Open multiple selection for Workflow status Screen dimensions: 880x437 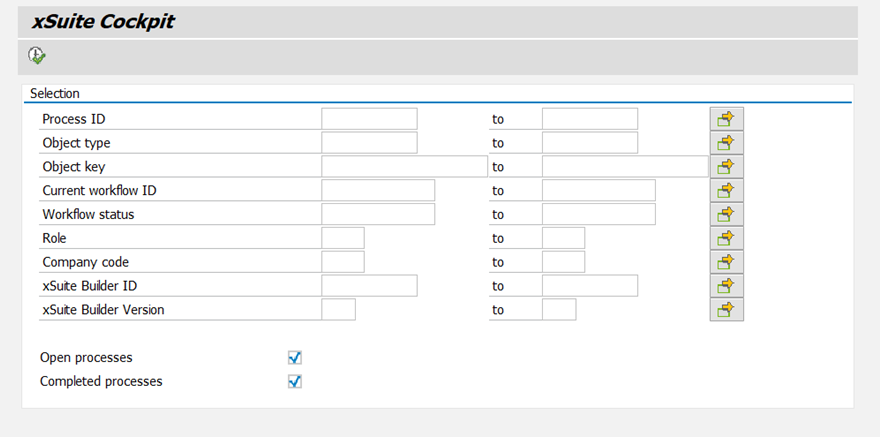pyautogui.click(x=726, y=214)
